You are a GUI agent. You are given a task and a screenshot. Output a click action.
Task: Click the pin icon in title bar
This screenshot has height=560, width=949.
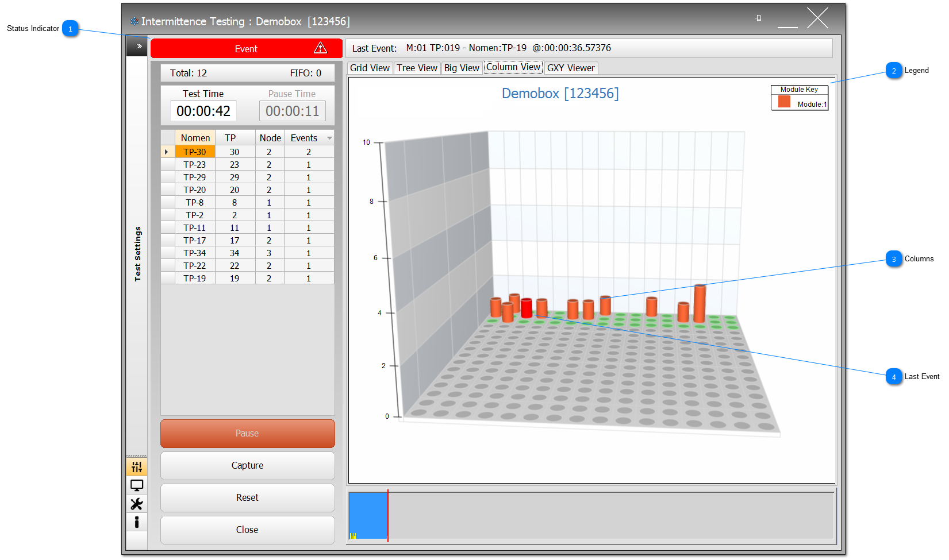[758, 18]
